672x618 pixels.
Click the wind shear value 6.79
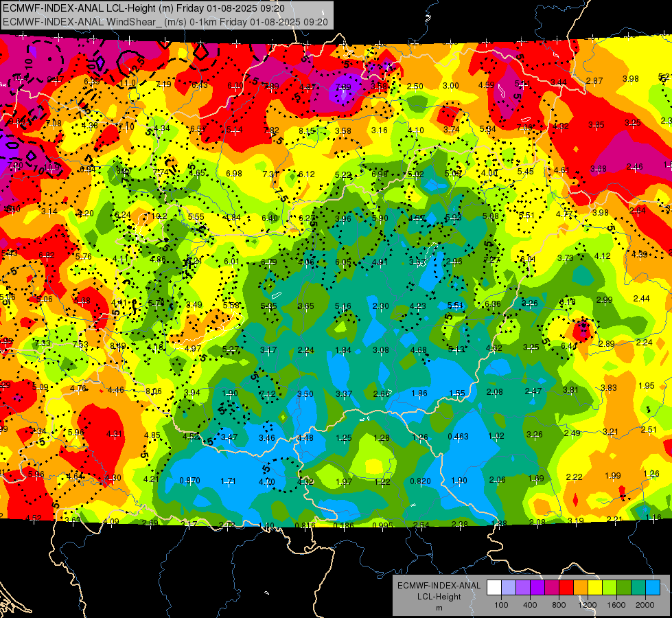[268, 262]
